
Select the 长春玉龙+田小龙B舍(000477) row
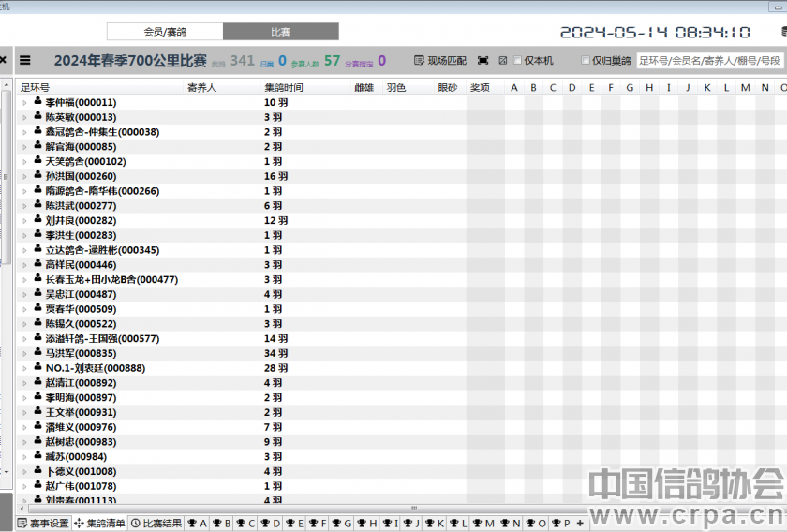click(401, 279)
